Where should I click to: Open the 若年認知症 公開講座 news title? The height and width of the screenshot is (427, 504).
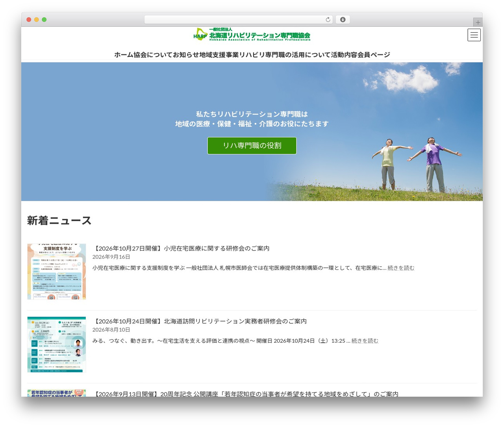point(246,394)
